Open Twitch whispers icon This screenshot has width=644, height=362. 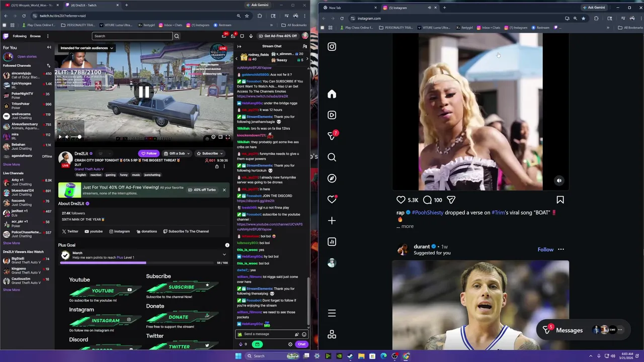point(242,36)
